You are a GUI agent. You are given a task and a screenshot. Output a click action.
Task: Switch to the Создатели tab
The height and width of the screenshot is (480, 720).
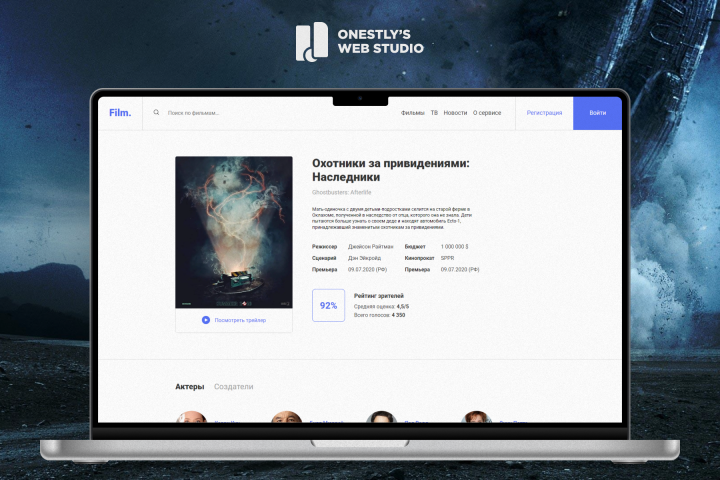click(x=233, y=387)
